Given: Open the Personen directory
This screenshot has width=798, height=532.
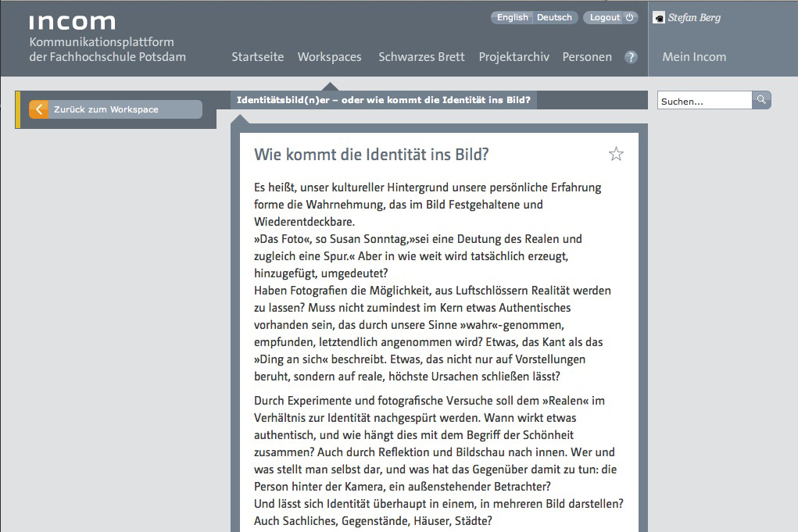Looking at the screenshot, I should [587, 57].
